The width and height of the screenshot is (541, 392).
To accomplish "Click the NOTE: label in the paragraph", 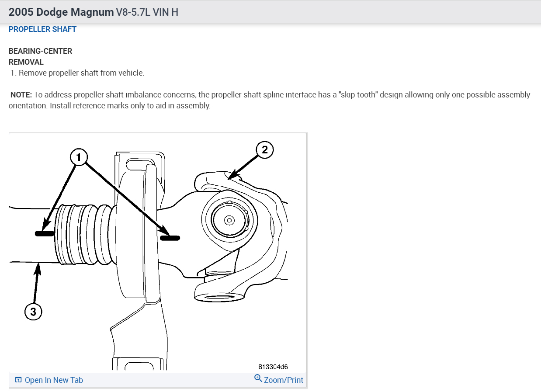I will click(x=21, y=95).
